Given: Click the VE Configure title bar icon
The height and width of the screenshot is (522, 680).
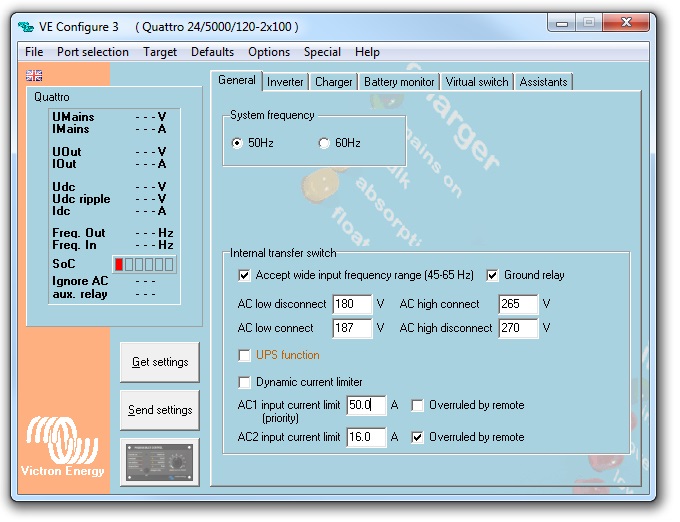Looking at the screenshot, I should pos(27,25).
